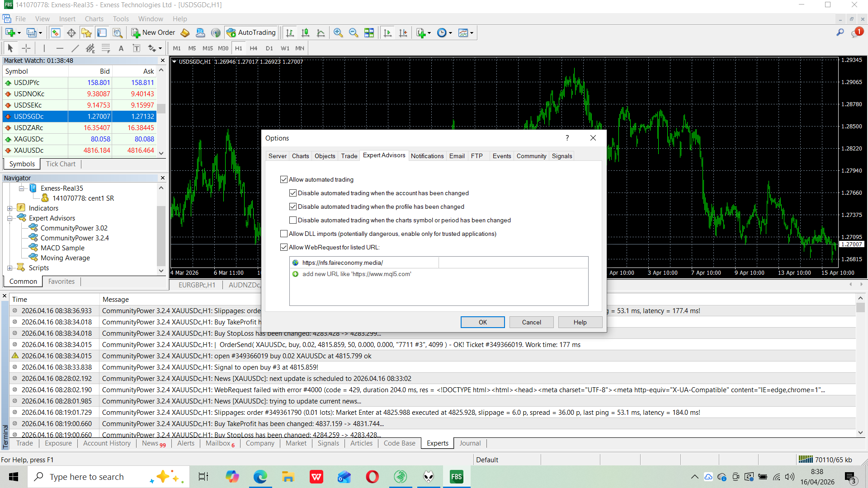Screen dimensions: 868x488
Task: Switch chart to line chart style
Action: point(321,33)
